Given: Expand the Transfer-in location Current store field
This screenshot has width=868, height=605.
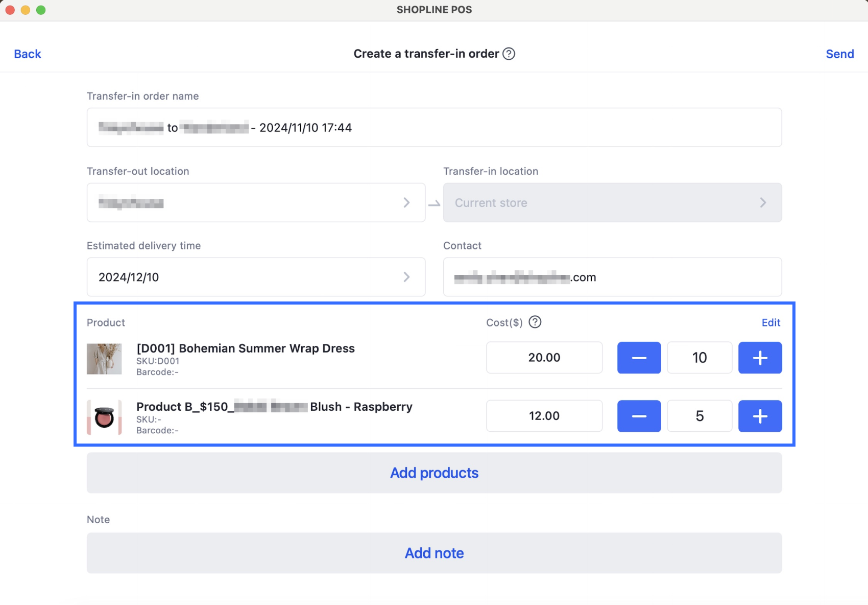Looking at the screenshot, I should (x=612, y=203).
